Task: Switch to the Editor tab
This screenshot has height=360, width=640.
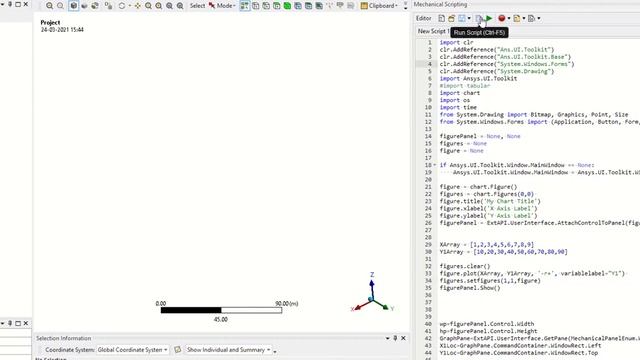Action: [423, 18]
